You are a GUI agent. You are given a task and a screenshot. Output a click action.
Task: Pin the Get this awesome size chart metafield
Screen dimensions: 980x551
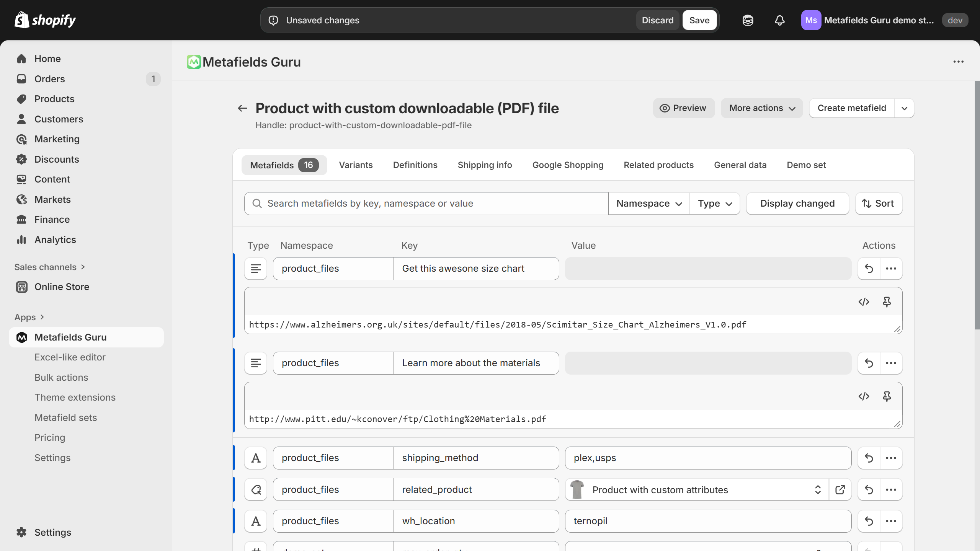[887, 302]
